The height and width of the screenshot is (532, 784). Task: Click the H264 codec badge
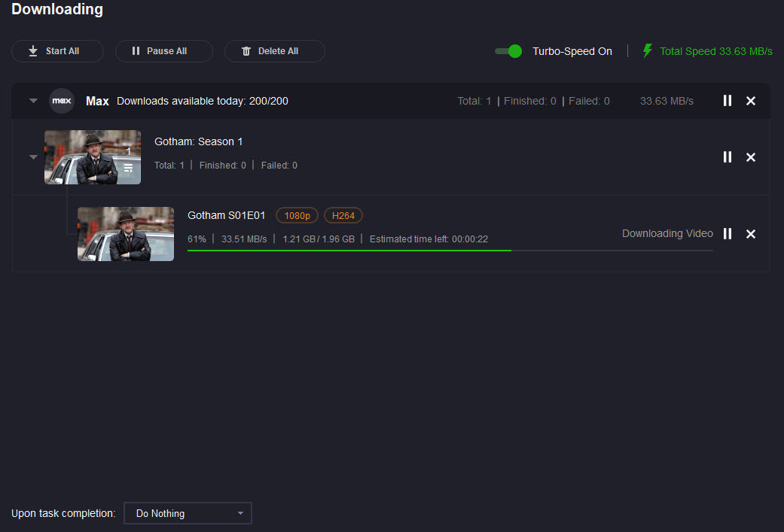point(343,216)
